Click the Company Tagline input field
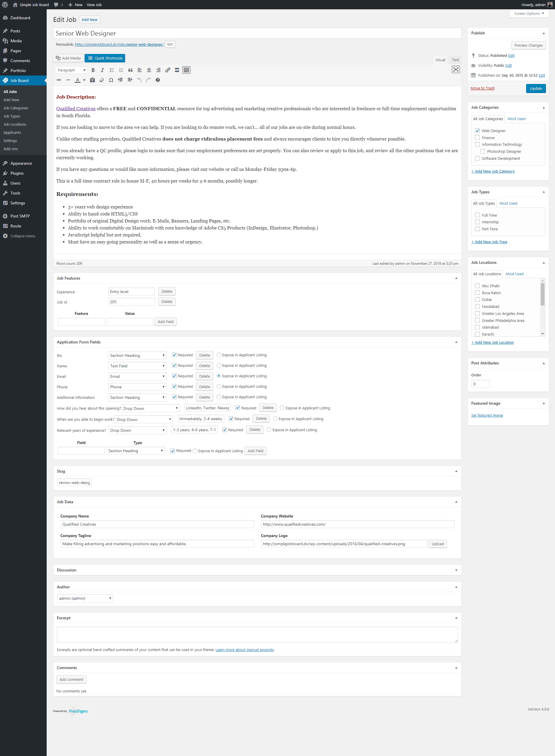Image resolution: width=555 pixels, height=756 pixels. [x=157, y=544]
